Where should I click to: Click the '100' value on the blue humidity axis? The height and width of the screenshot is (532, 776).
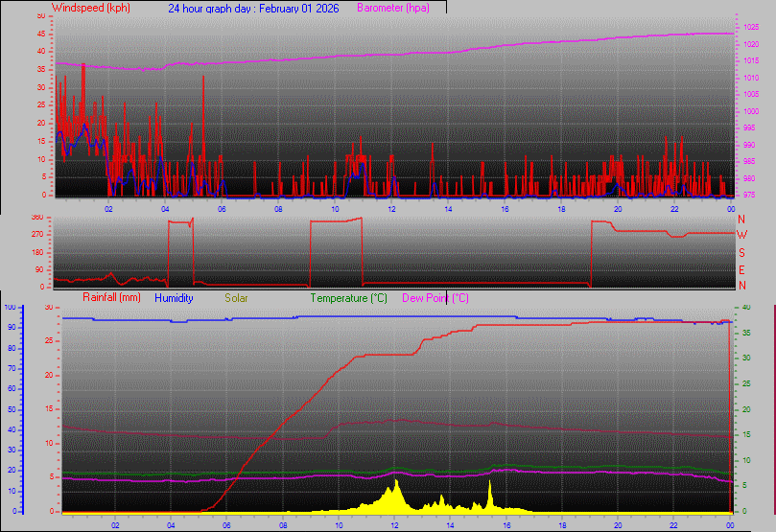[x=10, y=307]
